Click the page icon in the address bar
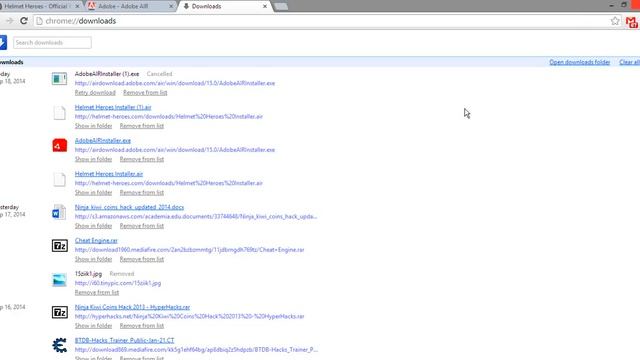The width and height of the screenshot is (640, 360). (39, 21)
